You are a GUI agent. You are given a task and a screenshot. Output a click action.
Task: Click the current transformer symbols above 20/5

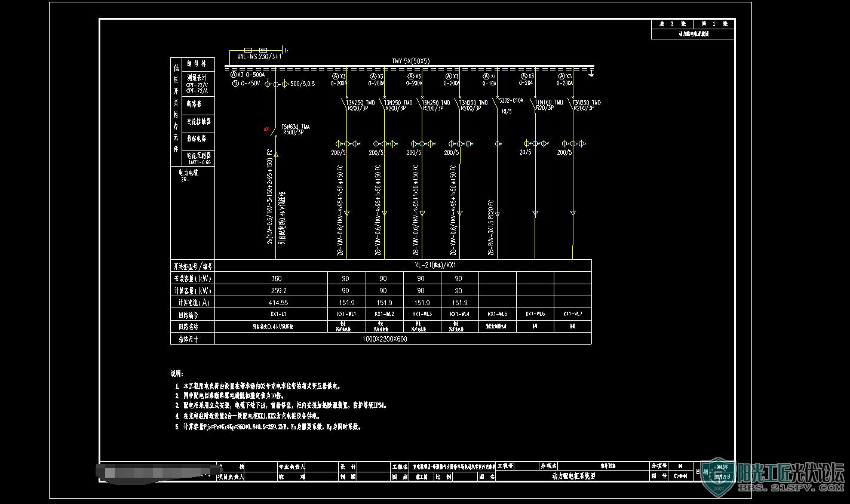(535, 143)
